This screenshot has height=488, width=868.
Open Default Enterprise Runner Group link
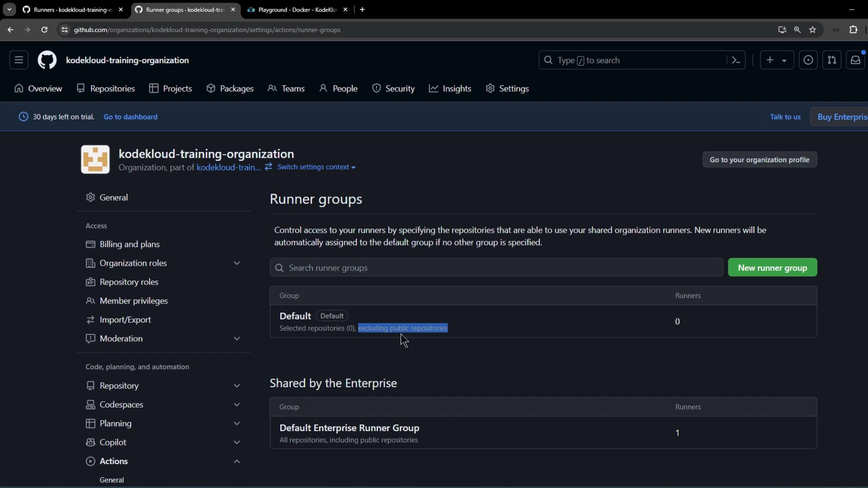(349, 428)
